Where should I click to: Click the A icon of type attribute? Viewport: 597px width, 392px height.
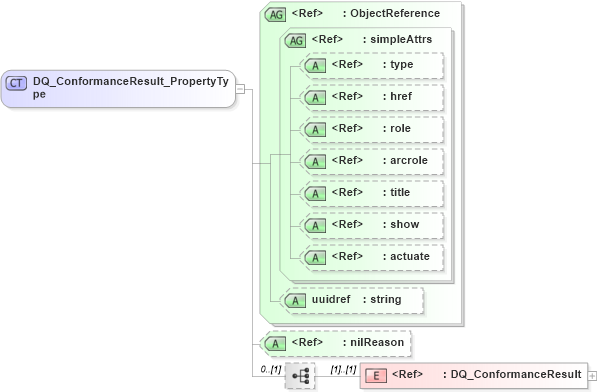pos(315,66)
